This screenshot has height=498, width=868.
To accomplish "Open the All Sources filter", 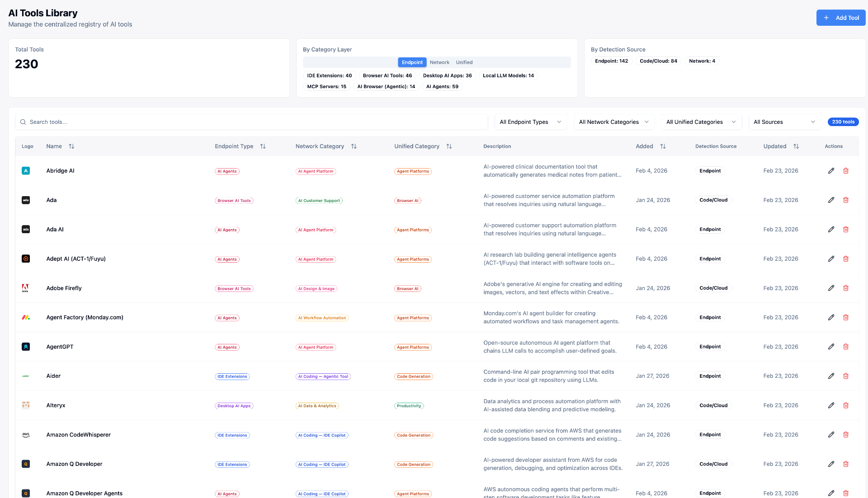I will point(785,122).
